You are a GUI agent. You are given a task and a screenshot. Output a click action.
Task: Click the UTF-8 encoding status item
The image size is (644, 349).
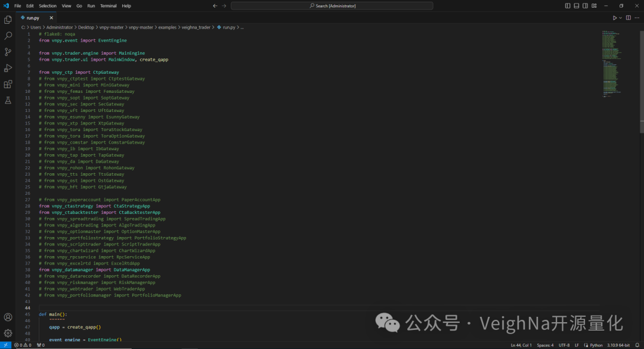pos(564,345)
